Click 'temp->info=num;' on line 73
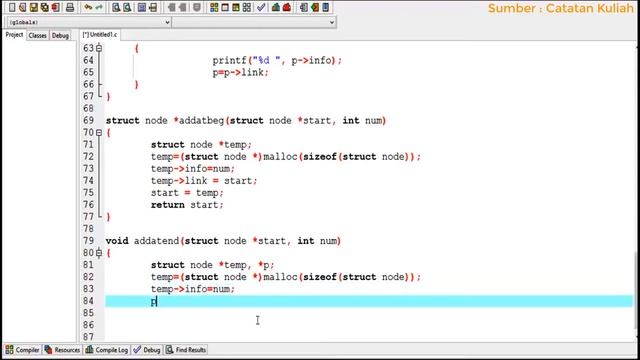Viewport: 640px width, 360px height. (193, 169)
